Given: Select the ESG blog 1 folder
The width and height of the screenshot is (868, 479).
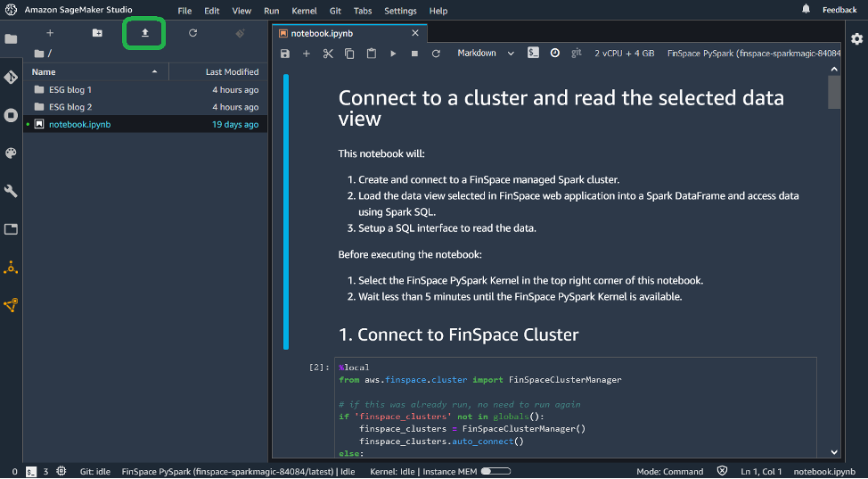Looking at the screenshot, I should click(146, 90).
